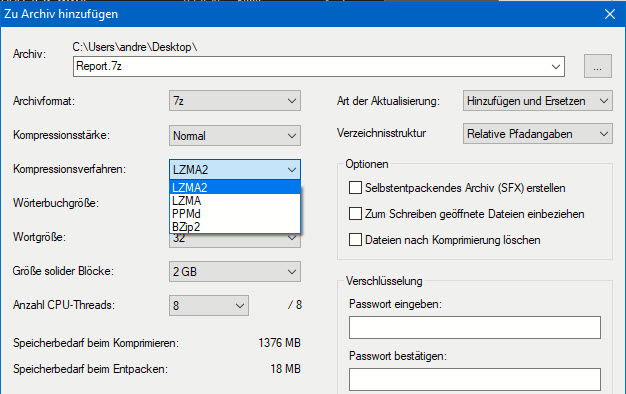Image resolution: width=626 pixels, height=394 pixels.
Task: Click the 1376 MB memory usage value
Action: 279,343
